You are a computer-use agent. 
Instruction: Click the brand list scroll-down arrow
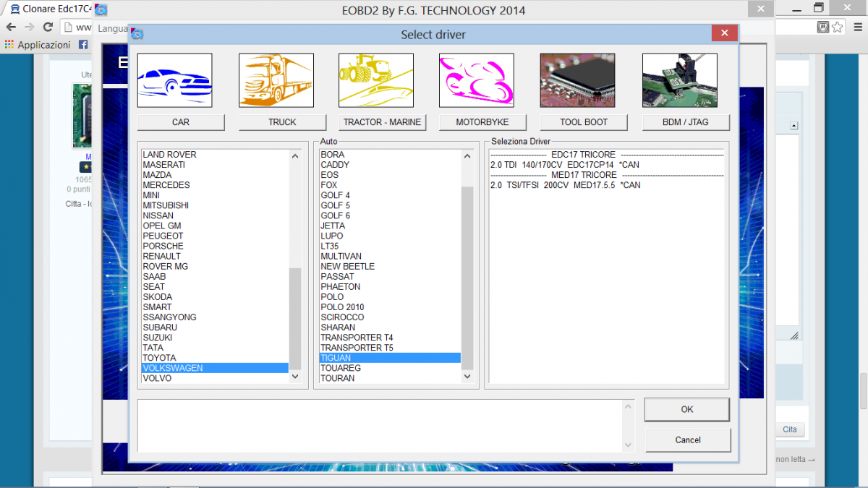(294, 377)
